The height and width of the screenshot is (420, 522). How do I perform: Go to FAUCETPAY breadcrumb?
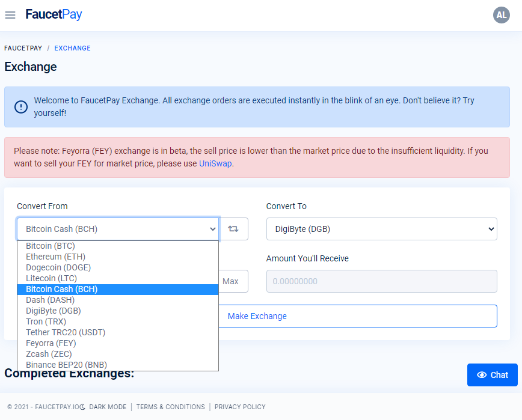coord(23,48)
